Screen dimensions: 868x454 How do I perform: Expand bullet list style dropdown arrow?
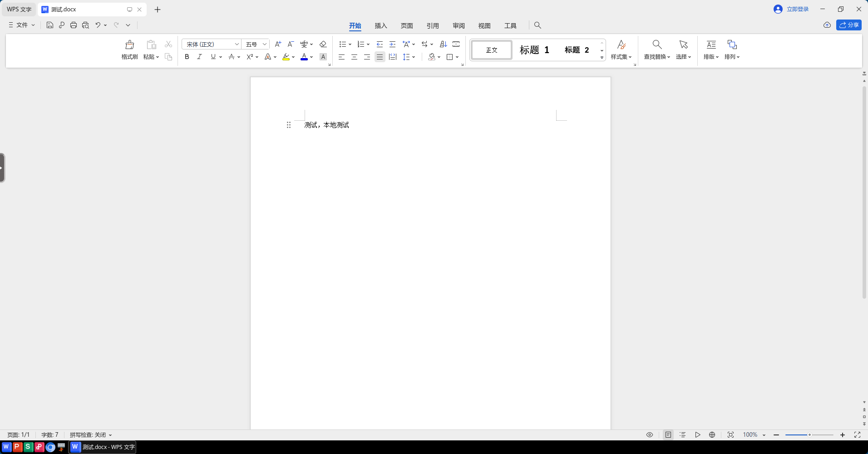[x=350, y=44]
